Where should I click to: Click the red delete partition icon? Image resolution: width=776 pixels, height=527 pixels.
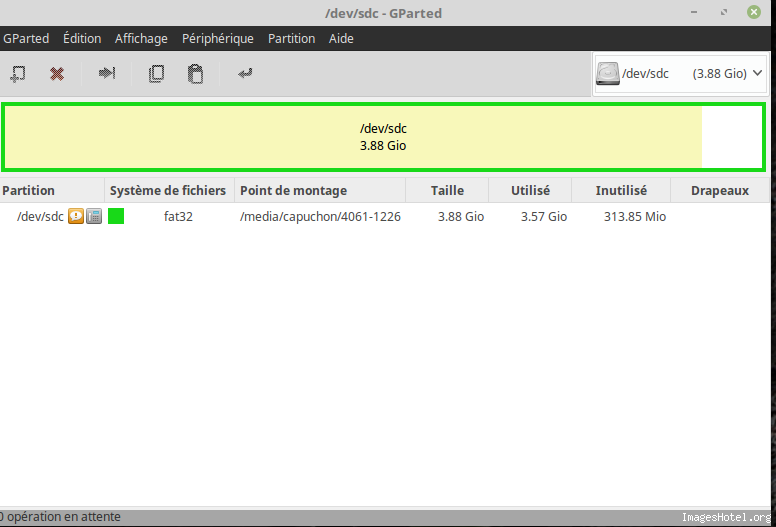[57, 74]
